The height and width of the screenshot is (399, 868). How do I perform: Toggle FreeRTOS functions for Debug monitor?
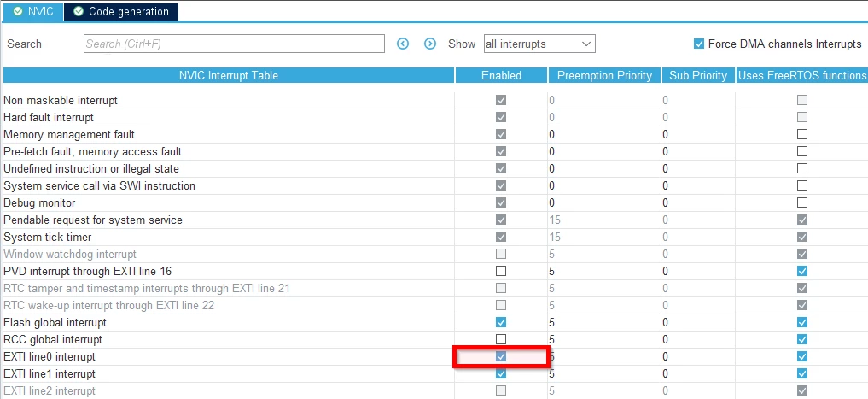802,202
